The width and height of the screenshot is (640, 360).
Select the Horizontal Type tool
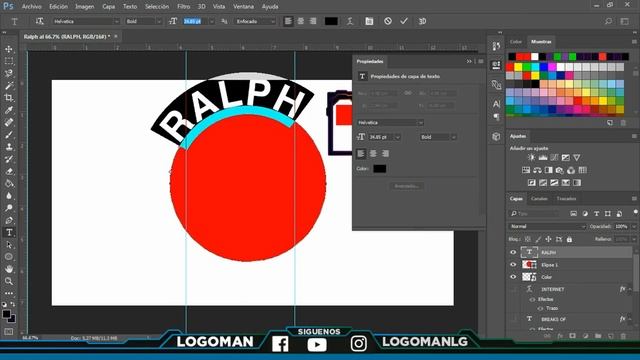9,233
